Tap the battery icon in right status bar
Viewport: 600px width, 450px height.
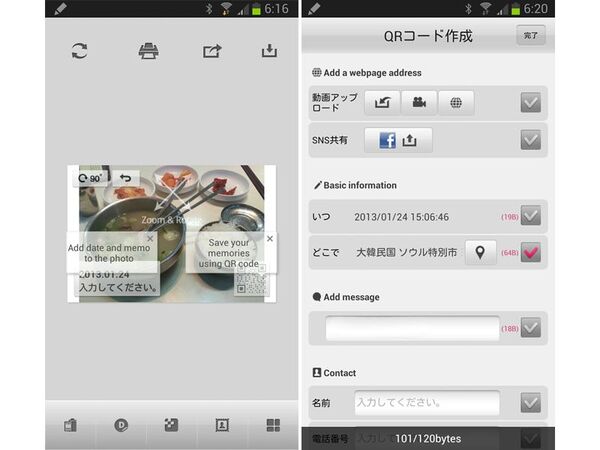click(x=515, y=9)
